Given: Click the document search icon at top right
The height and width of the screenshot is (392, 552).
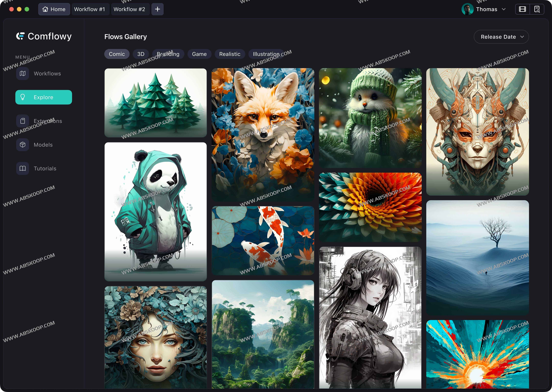Looking at the screenshot, I should coord(537,9).
